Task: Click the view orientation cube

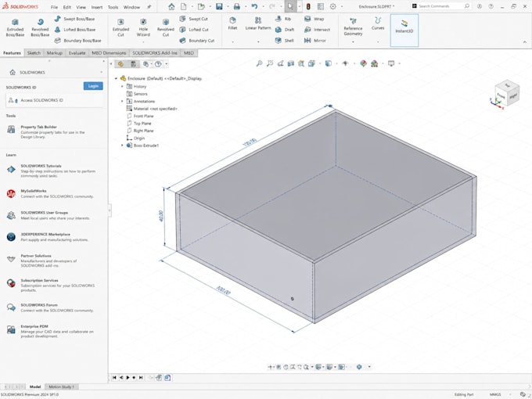Action: [507, 93]
